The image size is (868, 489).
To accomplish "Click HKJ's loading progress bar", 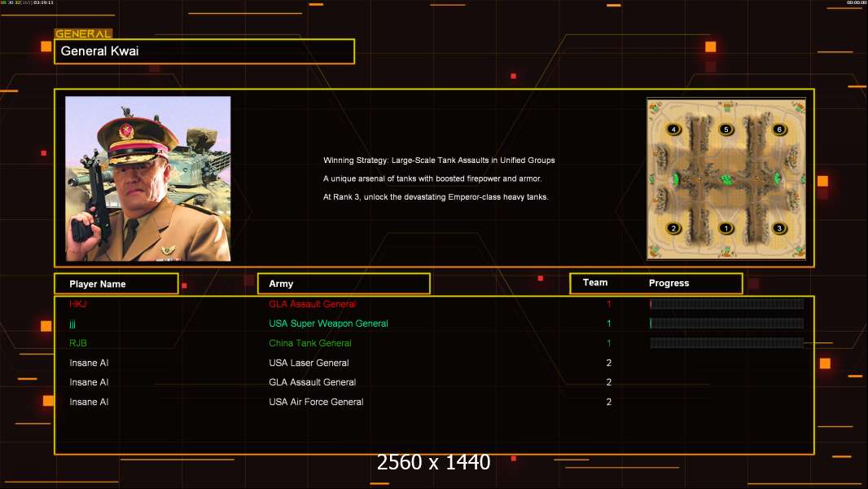I will click(726, 304).
